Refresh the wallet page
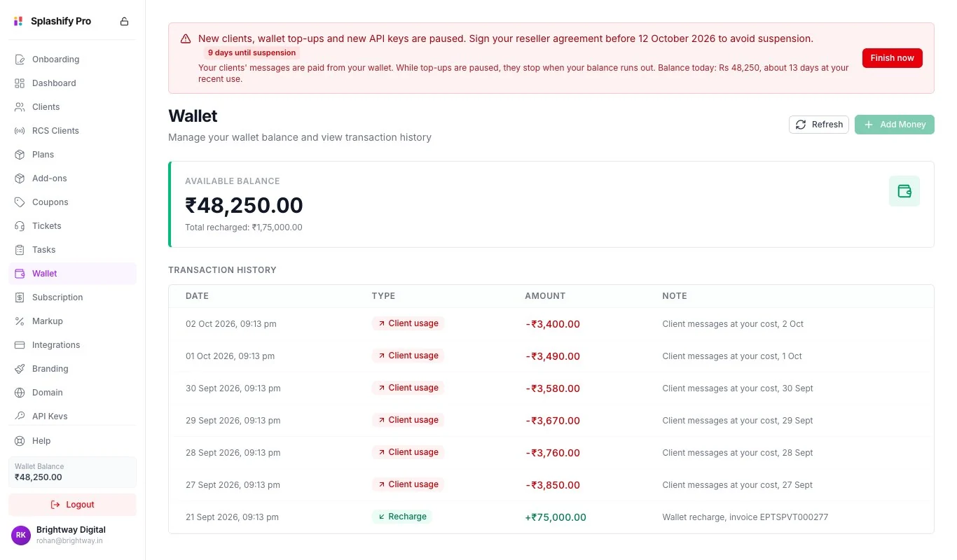The width and height of the screenshot is (957, 560). point(819,125)
